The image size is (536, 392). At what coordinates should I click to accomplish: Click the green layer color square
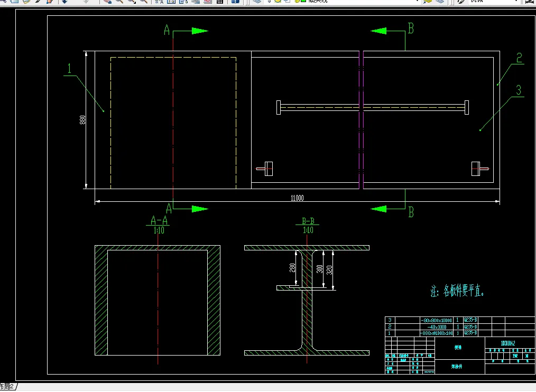coord(303,2)
